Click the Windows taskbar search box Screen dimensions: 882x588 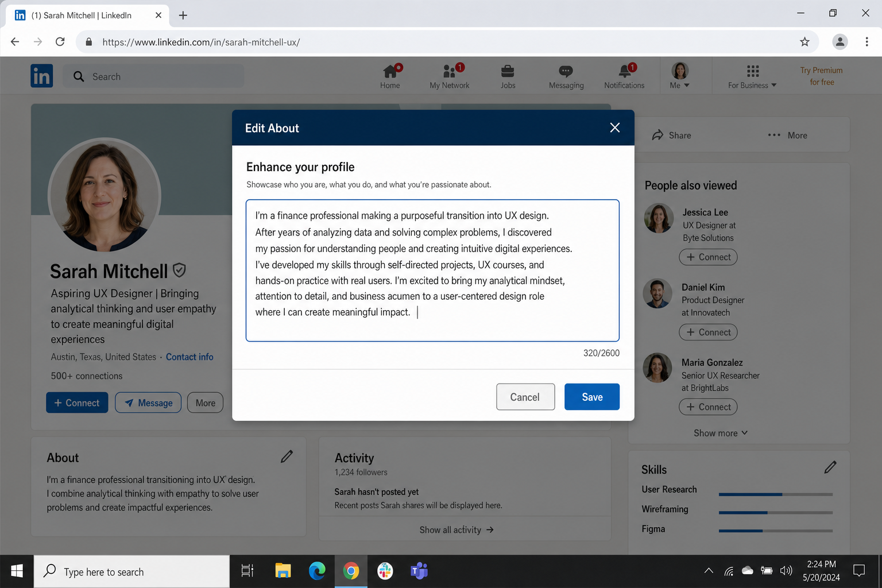[x=131, y=571]
